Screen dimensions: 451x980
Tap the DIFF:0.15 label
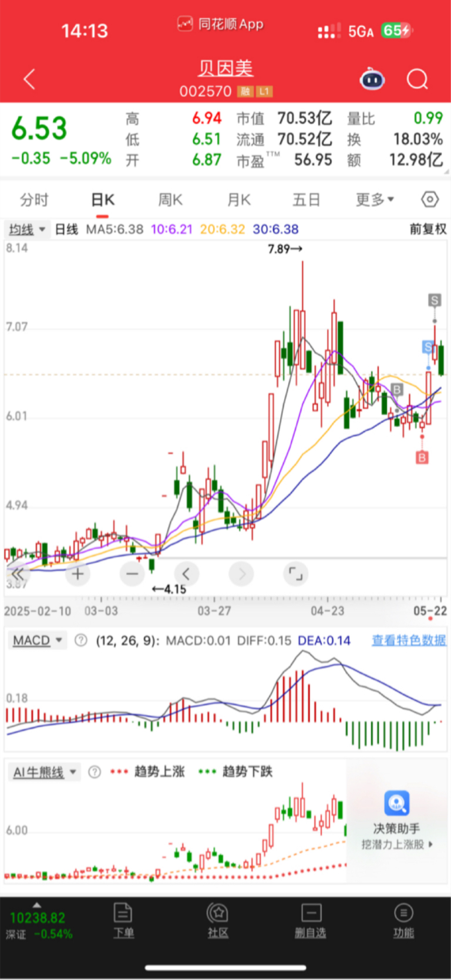tap(264, 640)
